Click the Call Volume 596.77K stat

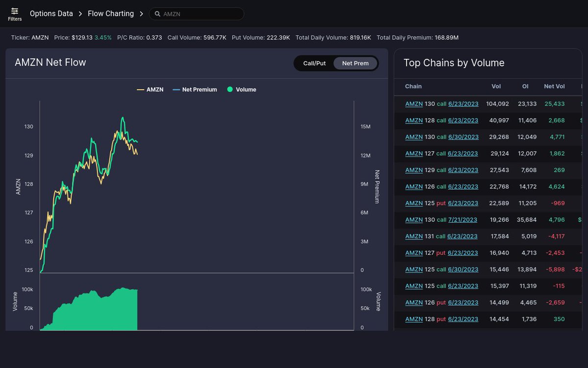click(197, 38)
